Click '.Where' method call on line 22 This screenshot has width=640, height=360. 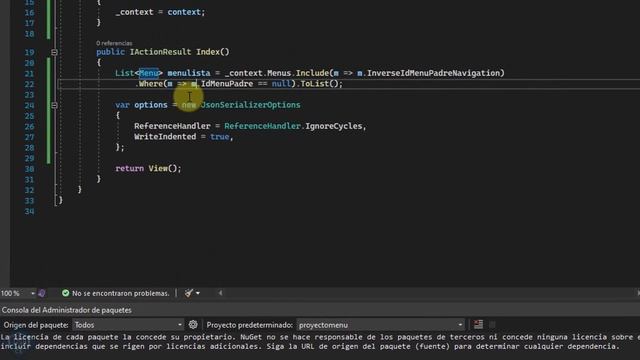(149, 84)
